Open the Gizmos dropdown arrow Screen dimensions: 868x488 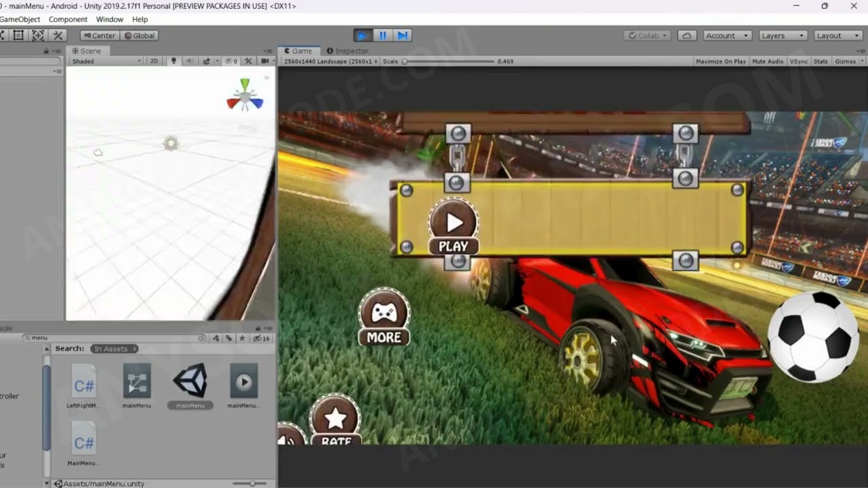pos(862,61)
